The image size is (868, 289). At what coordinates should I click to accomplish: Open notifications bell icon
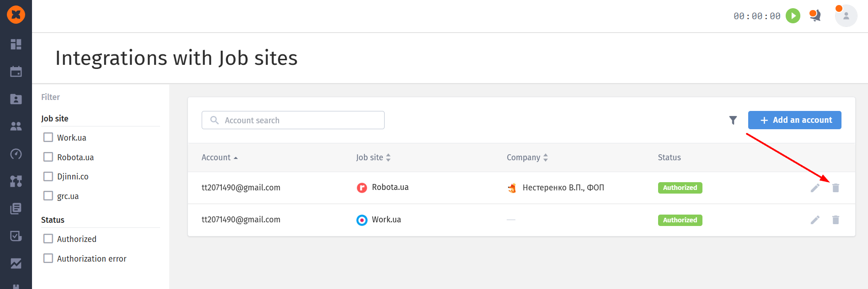pos(815,16)
